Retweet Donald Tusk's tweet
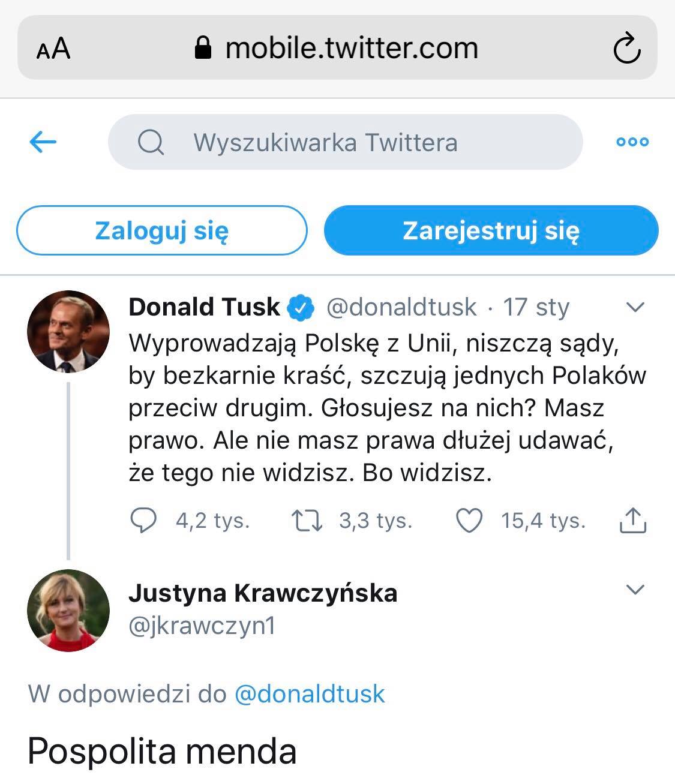This screenshot has width=675, height=784. [x=307, y=520]
